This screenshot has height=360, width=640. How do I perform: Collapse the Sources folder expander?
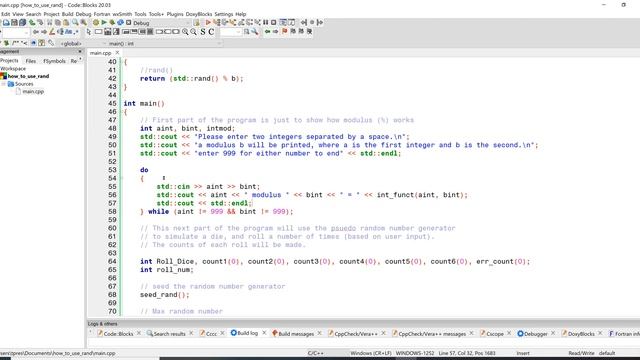pyautogui.click(x=4, y=84)
